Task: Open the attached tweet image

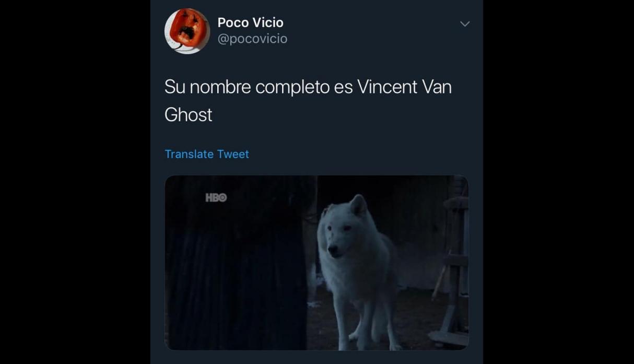Action: point(316,263)
